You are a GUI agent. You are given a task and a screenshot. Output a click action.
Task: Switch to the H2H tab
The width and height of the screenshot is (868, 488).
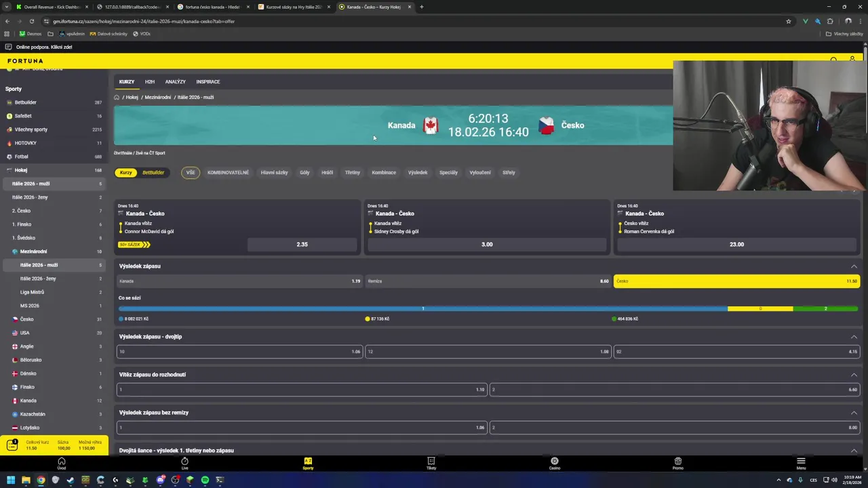pos(150,82)
